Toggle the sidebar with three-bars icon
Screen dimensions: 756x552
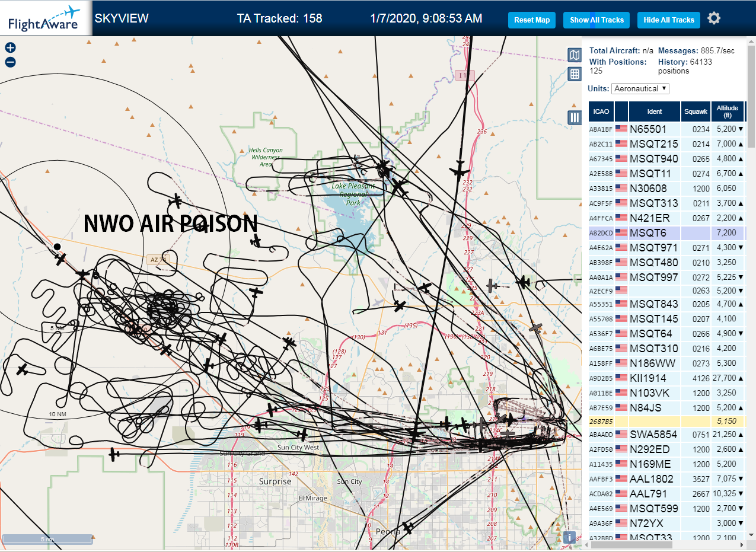coord(575,117)
